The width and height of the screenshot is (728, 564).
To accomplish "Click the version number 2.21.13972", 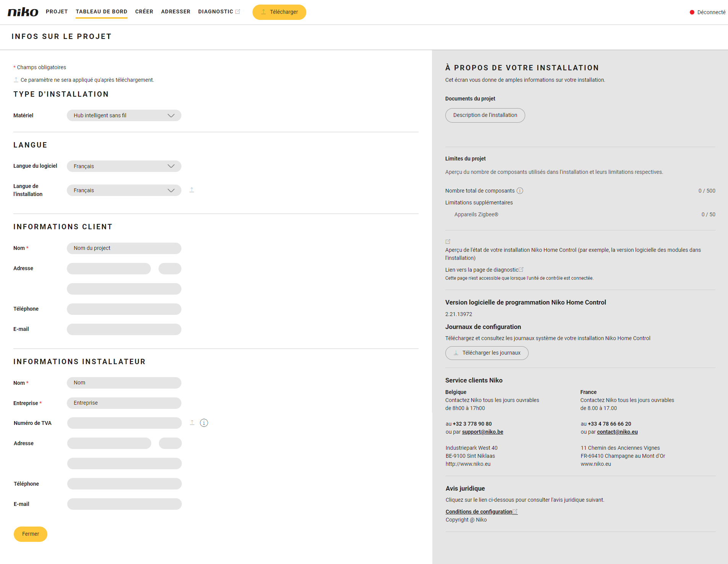I will click(x=459, y=314).
